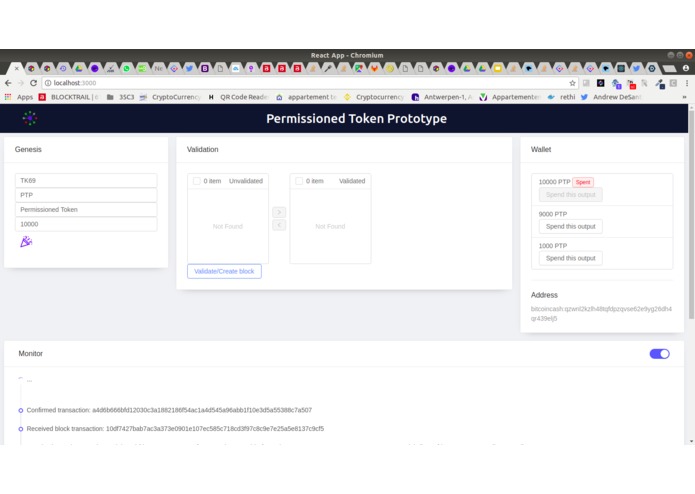695x494 pixels.
Task: Go back using the browser back arrow
Action: 8,83
